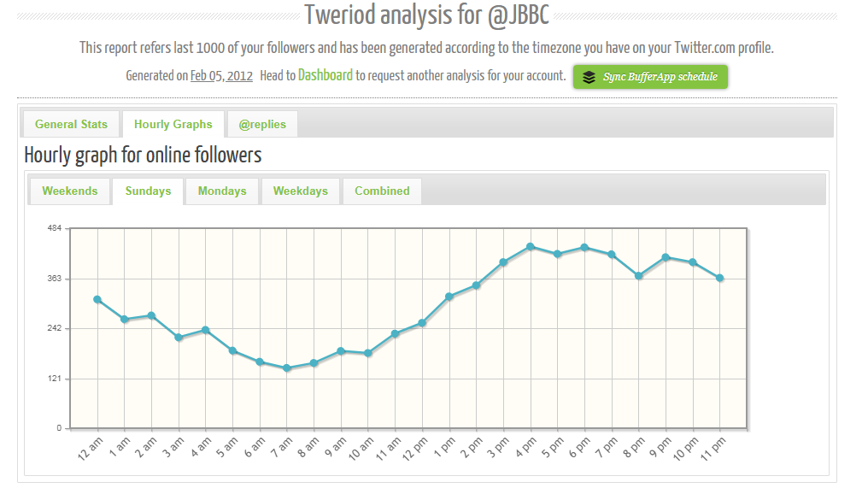868x488 pixels.
Task: Select the Hourly Graphs tab
Action: pos(173,124)
